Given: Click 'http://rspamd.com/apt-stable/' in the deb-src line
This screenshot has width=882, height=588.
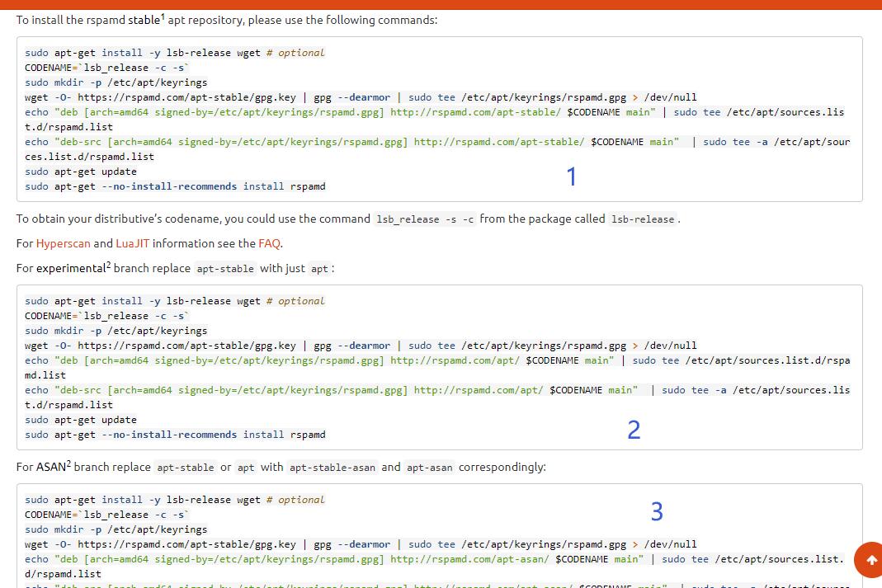Looking at the screenshot, I should [499, 142].
